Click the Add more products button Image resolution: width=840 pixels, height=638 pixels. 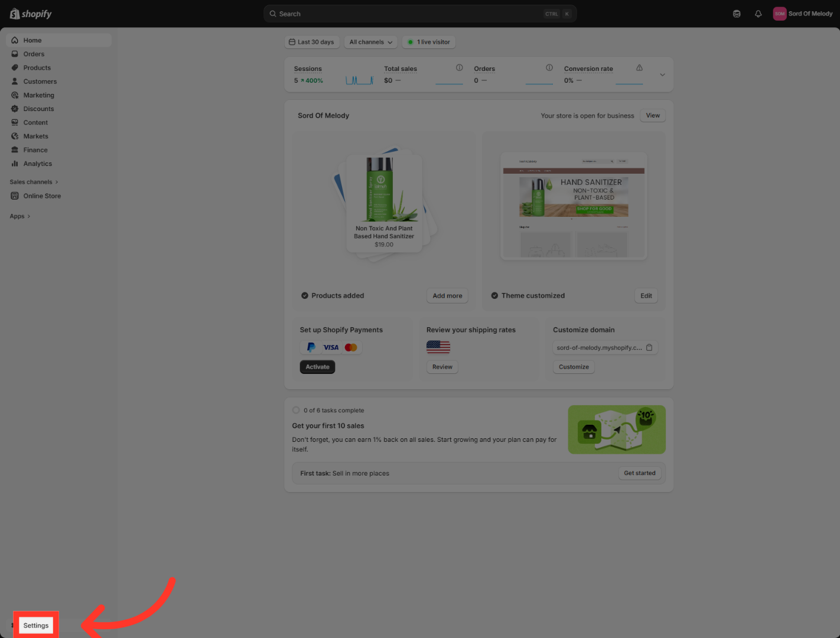(x=447, y=295)
